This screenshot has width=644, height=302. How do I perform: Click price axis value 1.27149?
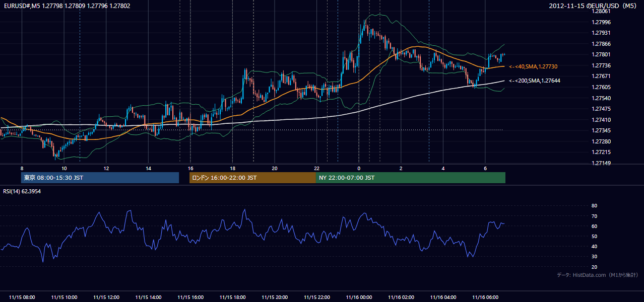tap(601, 163)
